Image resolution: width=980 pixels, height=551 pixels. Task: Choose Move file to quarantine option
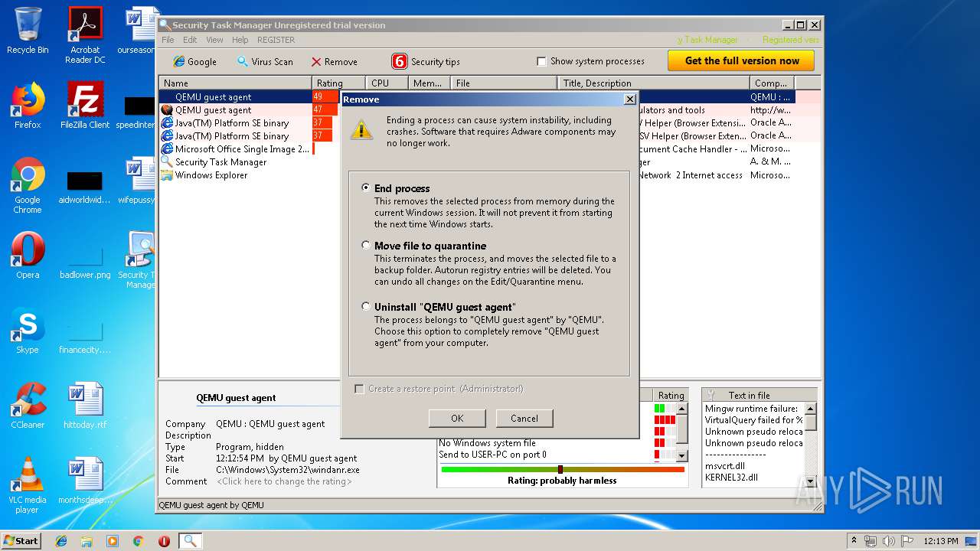pos(367,245)
